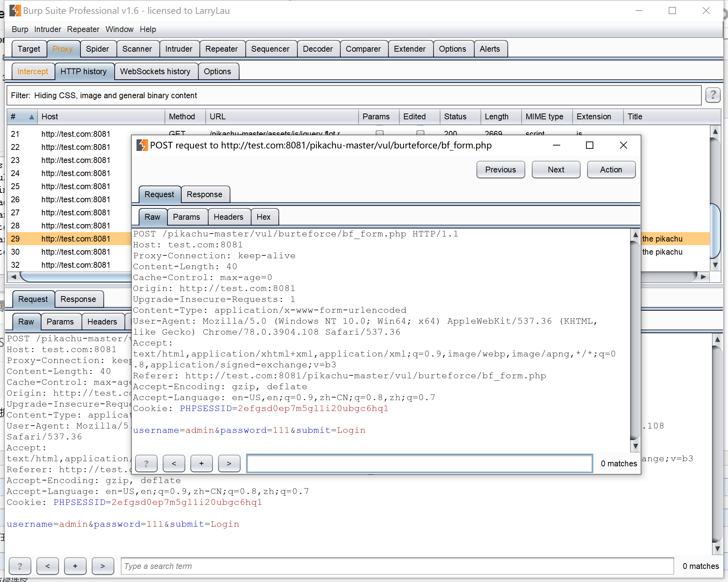Click the Next button in popup
Screen dimensions: 728x582
pyautogui.click(x=556, y=170)
